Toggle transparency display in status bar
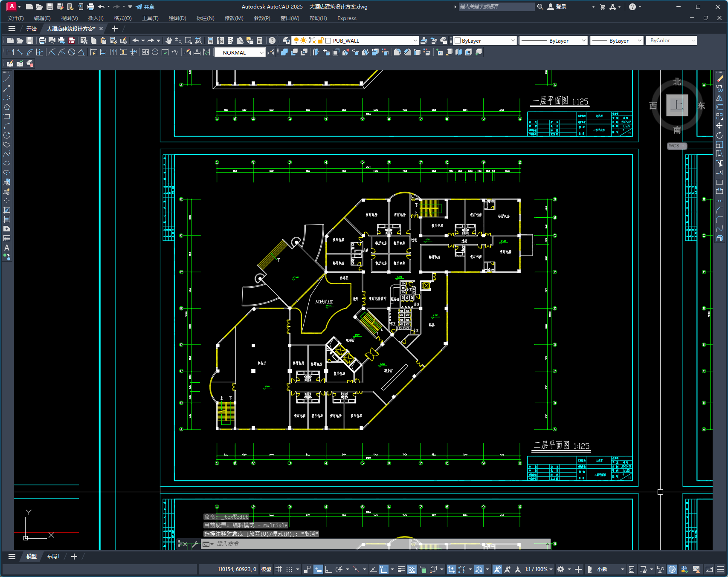 click(x=412, y=569)
